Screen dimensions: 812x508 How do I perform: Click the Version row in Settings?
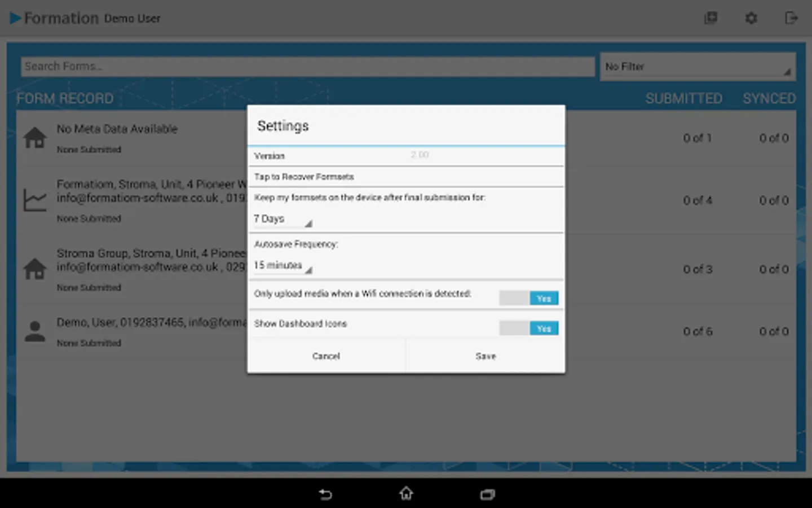coord(406,156)
